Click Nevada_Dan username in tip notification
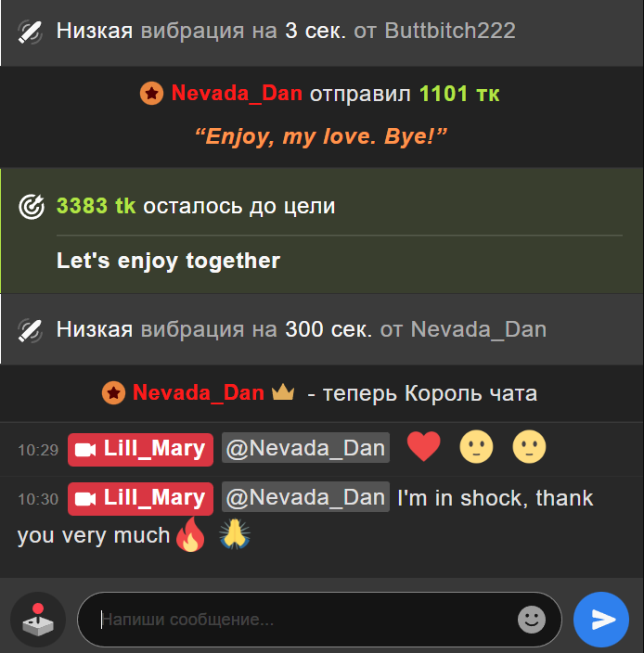The height and width of the screenshot is (653, 644). click(x=237, y=93)
